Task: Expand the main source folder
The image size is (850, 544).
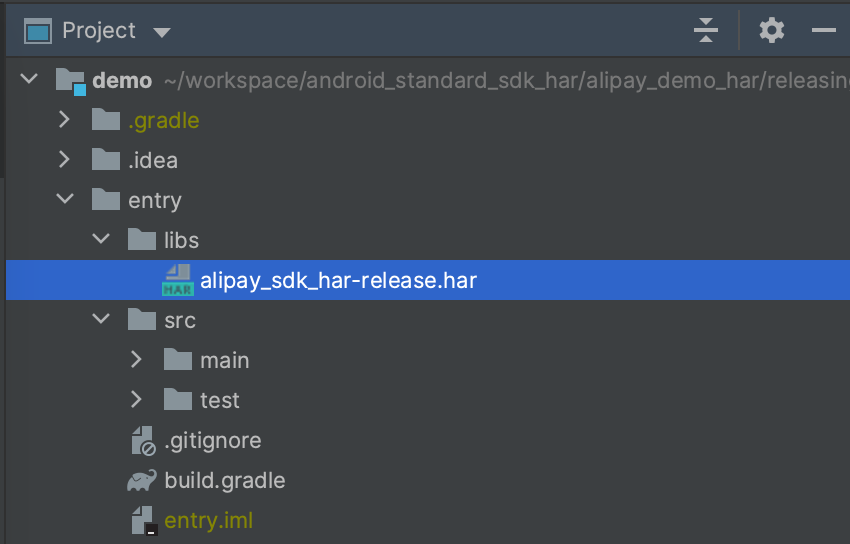Action: (x=136, y=359)
